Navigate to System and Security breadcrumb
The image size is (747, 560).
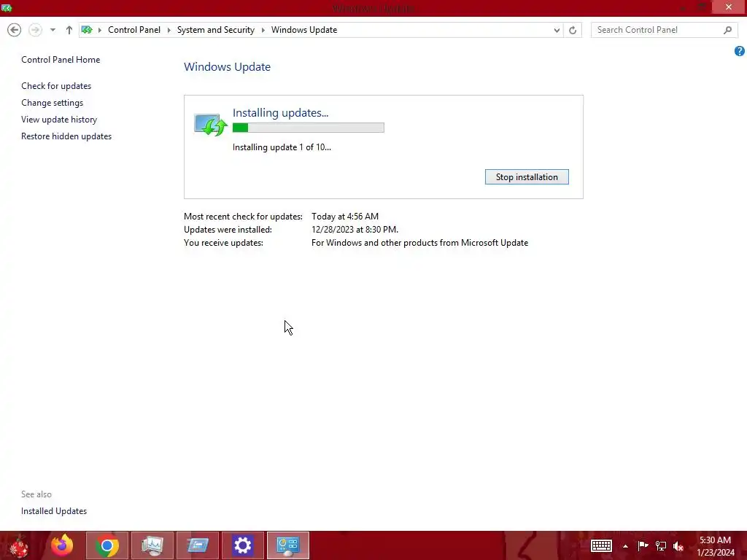click(x=216, y=30)
